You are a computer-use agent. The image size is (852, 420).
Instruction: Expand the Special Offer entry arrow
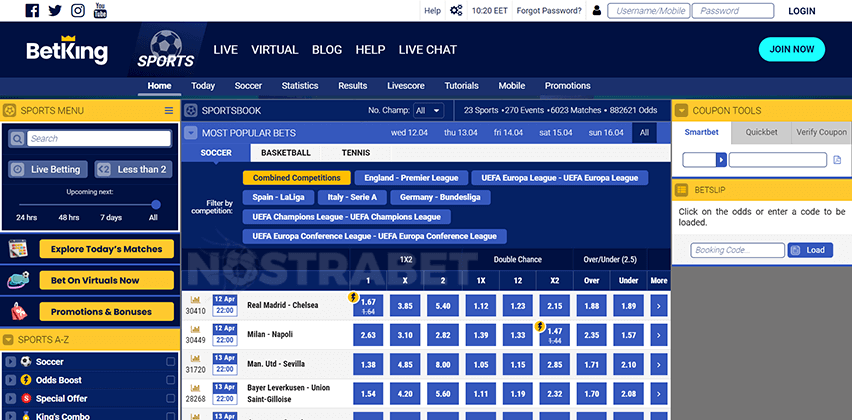(x=10, y=399)
